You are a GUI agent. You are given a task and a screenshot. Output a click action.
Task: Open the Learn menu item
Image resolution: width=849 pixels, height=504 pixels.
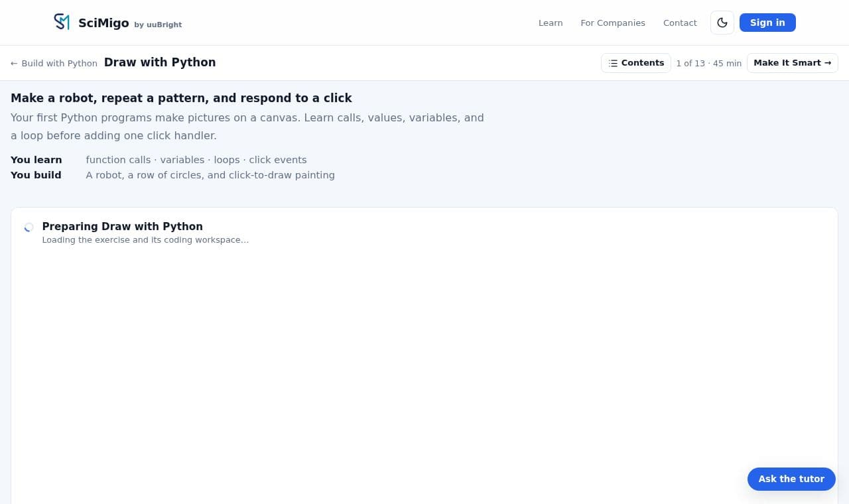(x=551, y=23)
